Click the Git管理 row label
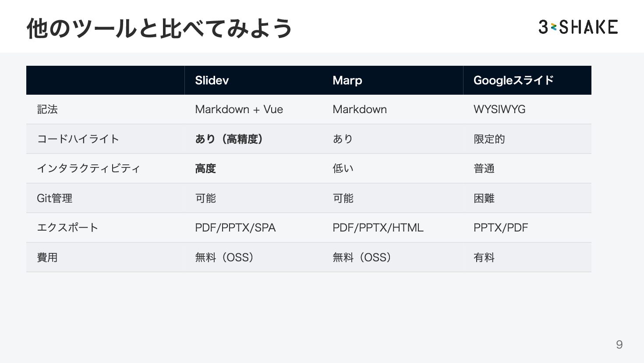 pyautogui.click(x=55, y=198)
